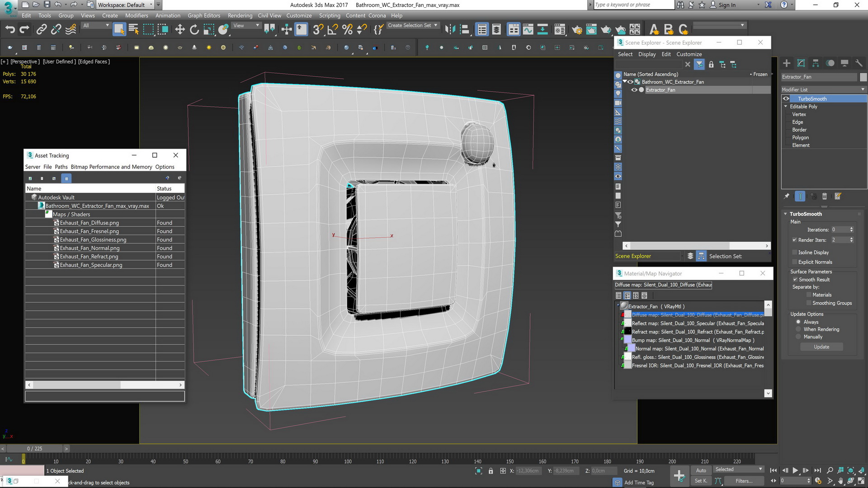Click the Undo arrow in main toolbar
The height and width of the screenshot is (488, 868).
[x=10, y=30]
